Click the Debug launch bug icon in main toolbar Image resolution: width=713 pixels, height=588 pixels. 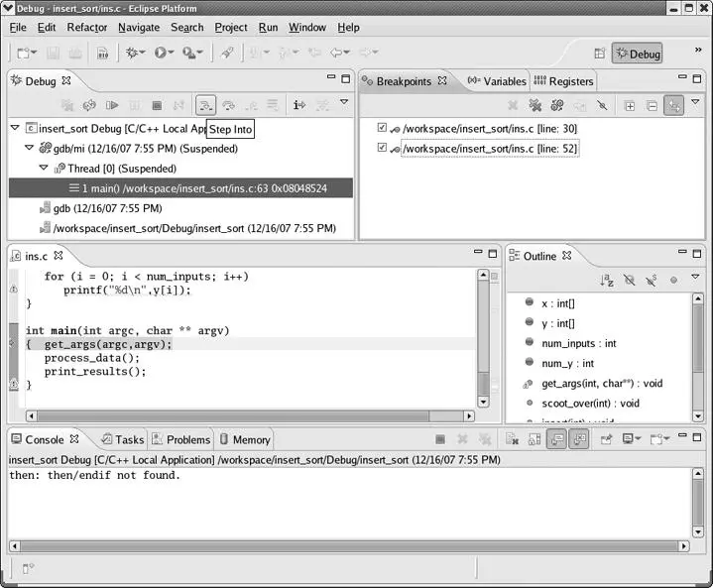pos(132,53)
